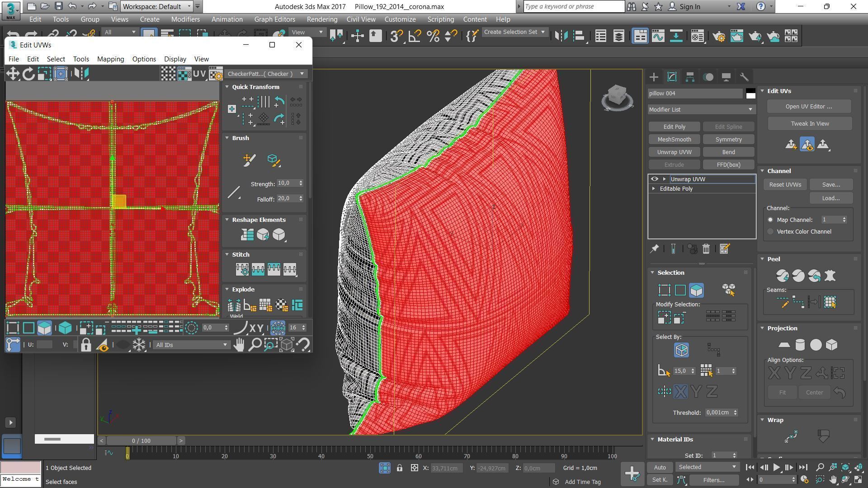The image size is (868, 488).
Task: Click the Remove modifier trash icon
Action: click(x=706, y=249)
